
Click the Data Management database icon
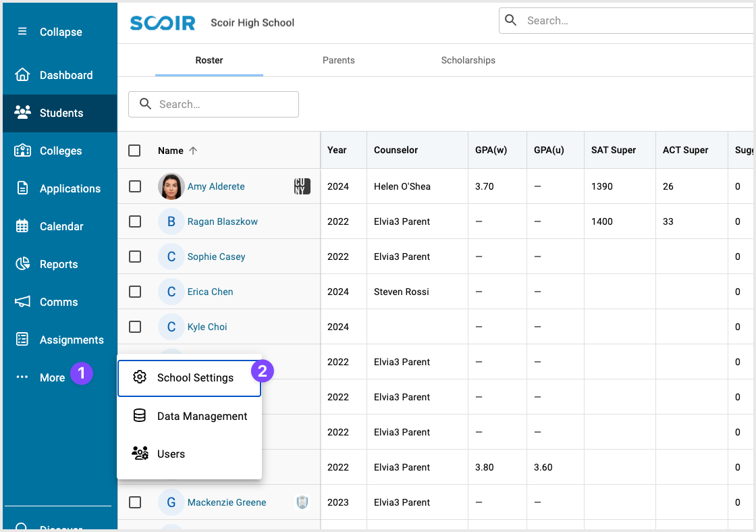coord(139,415)
